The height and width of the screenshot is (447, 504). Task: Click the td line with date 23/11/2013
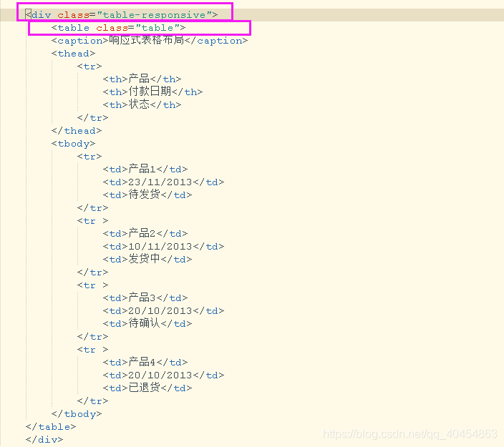[163, 182]
